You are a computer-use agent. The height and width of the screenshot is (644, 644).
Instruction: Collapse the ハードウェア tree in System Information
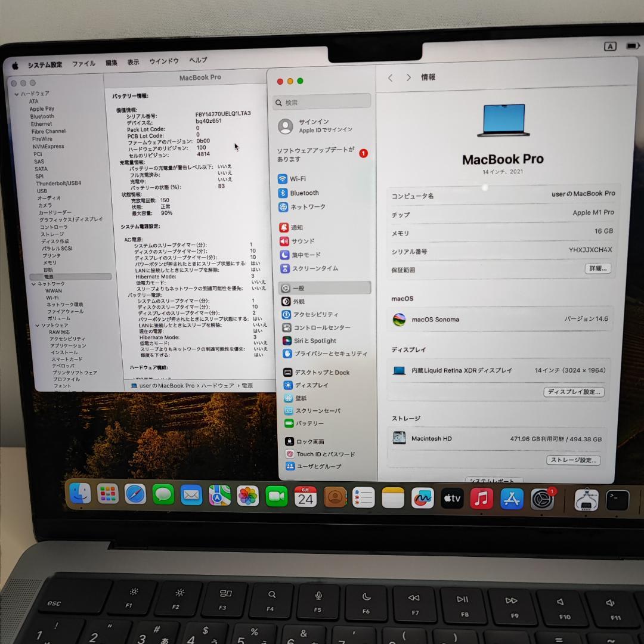click(x=16, y=94)
